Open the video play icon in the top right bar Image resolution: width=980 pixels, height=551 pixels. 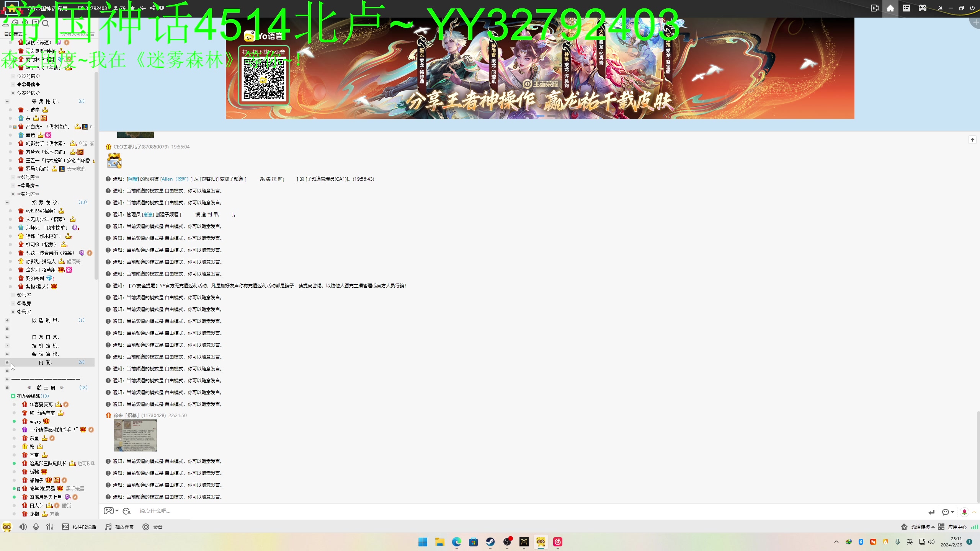tap(875, 8)
